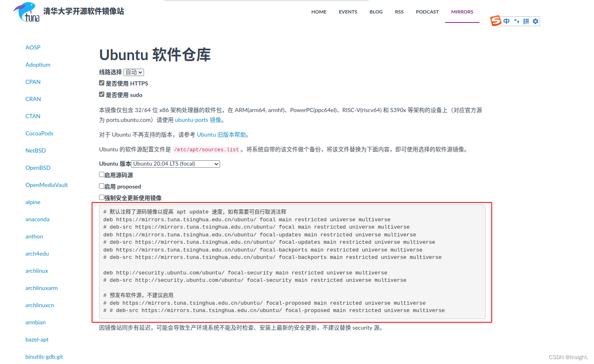The image size is (594, 364).
Task: Open the RSS menu item
Action: 399,12
